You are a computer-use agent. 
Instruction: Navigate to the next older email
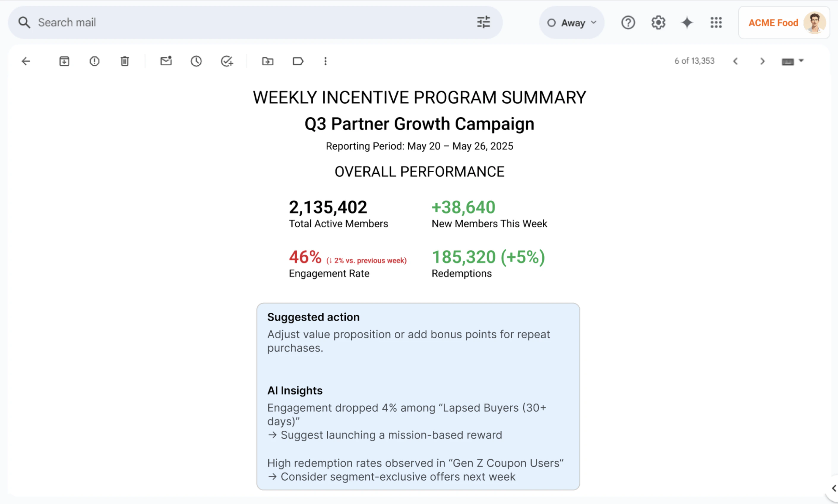pyautogui.click(x=762, y=61)
